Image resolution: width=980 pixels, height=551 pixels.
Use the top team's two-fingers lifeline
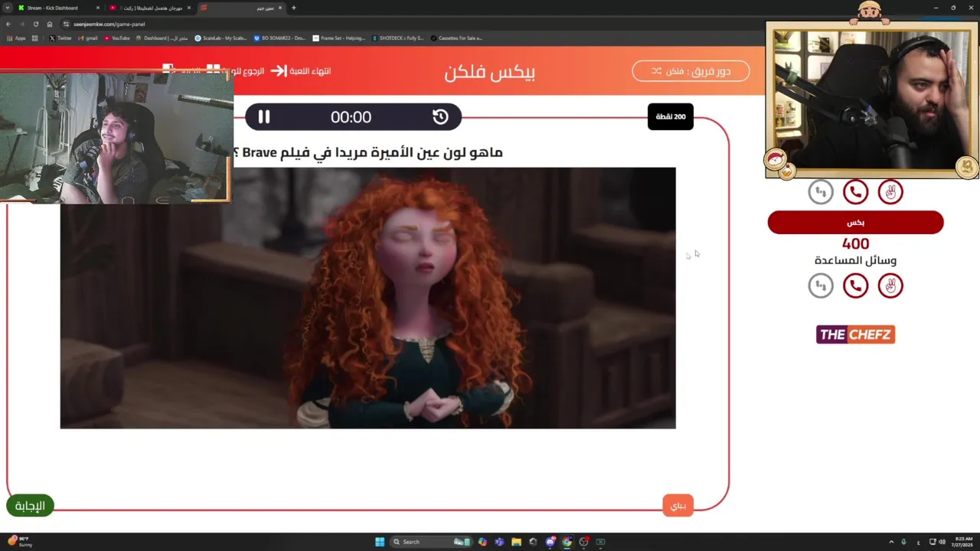tap(890, 192)
